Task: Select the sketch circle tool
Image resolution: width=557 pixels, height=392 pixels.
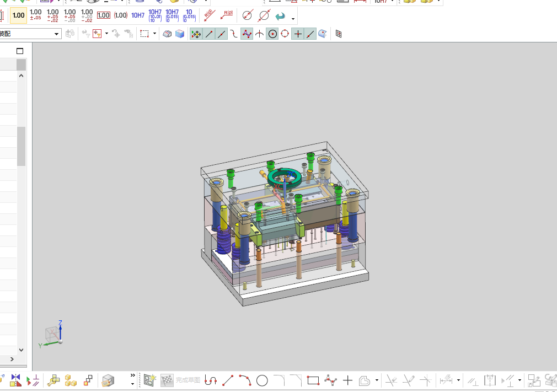Action: coord(262,380)
